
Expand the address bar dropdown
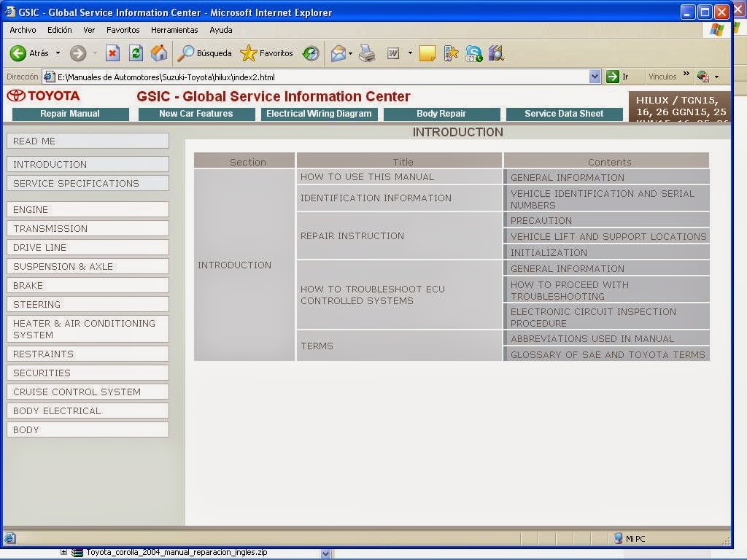pos(595,76)
